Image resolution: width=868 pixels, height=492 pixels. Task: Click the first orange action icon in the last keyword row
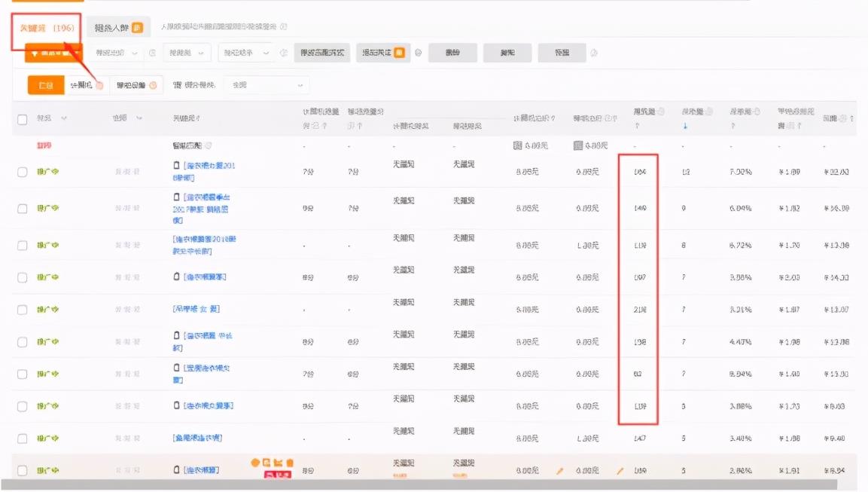click(x=254, y=463)
